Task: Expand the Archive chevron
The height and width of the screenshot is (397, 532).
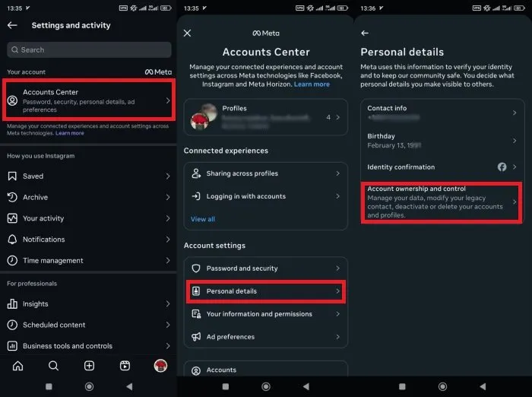Action: (168, 197)
